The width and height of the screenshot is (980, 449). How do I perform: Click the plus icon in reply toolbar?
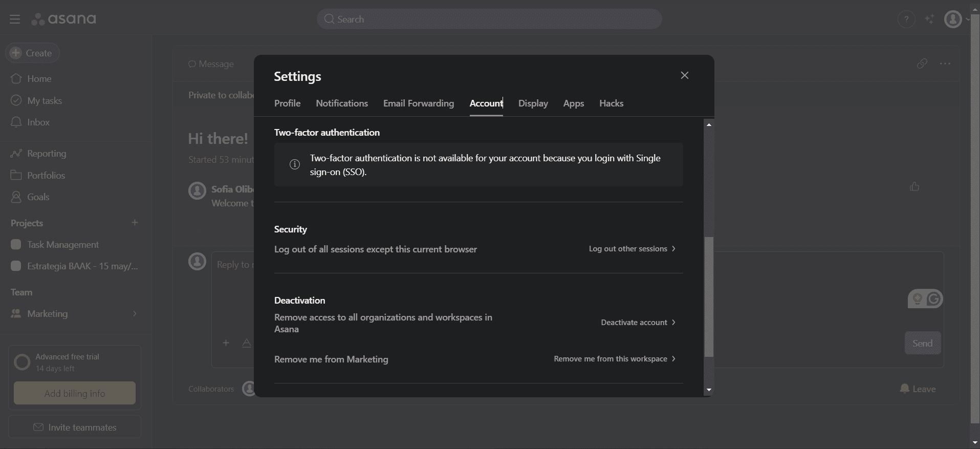click(226, 343)
